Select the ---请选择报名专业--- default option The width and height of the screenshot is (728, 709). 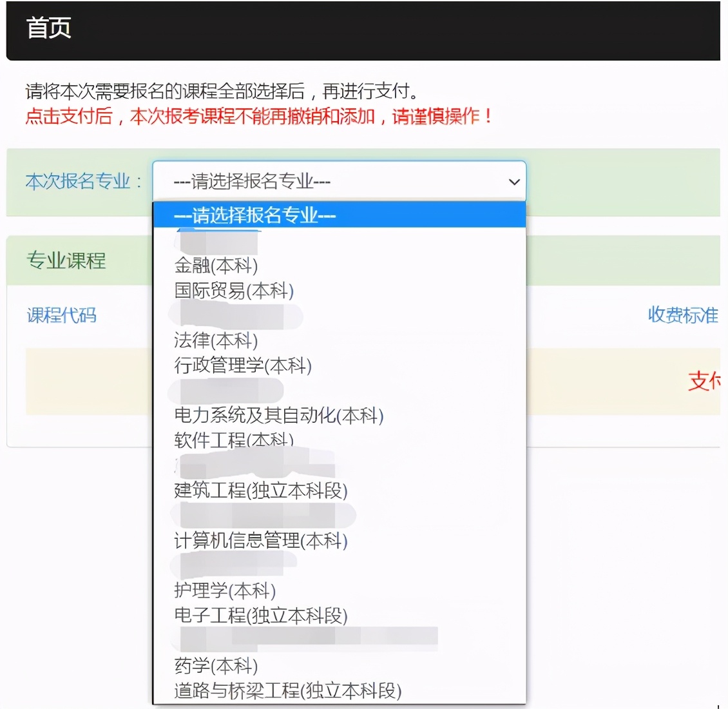click(x=255, y=215)
